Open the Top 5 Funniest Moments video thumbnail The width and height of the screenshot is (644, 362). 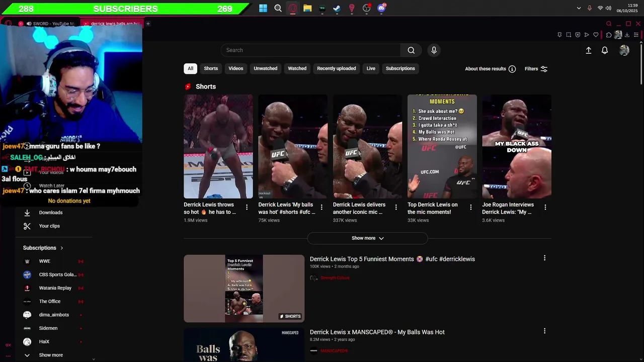[244, 288]
